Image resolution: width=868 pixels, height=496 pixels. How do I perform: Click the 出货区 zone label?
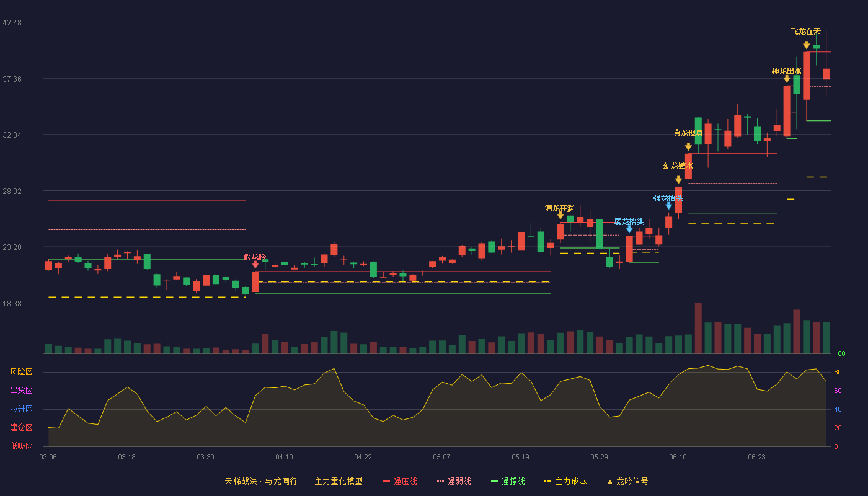pyautogui.click(x=22, y=391)
